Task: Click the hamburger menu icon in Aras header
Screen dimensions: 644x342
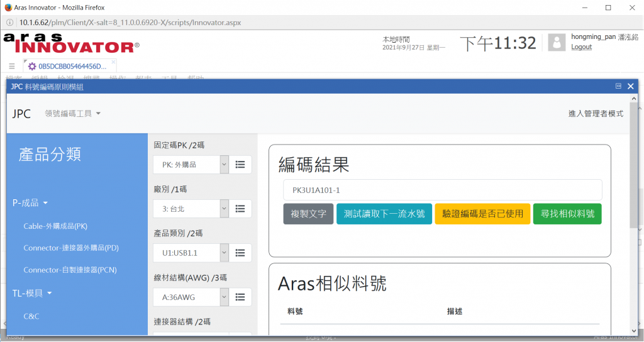Action: point(12,66)
